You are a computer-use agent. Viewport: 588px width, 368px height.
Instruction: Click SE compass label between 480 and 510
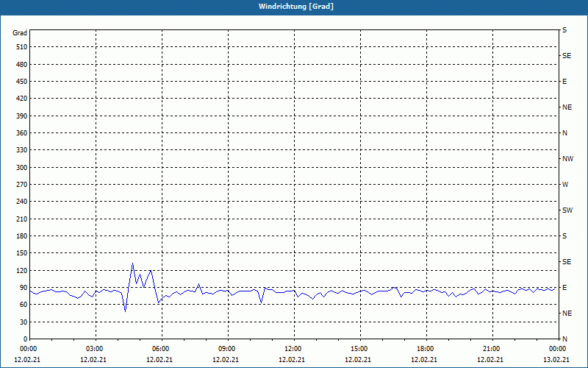(x=567, y=56)
